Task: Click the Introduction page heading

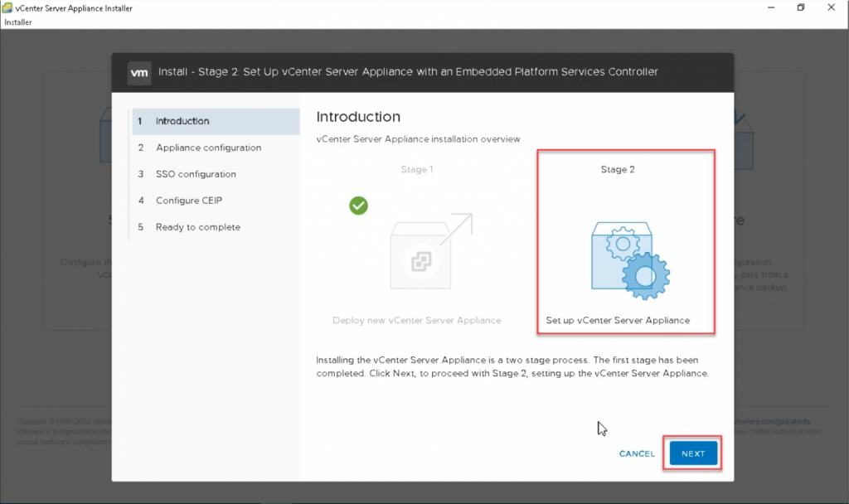Action: click(358, 117)
